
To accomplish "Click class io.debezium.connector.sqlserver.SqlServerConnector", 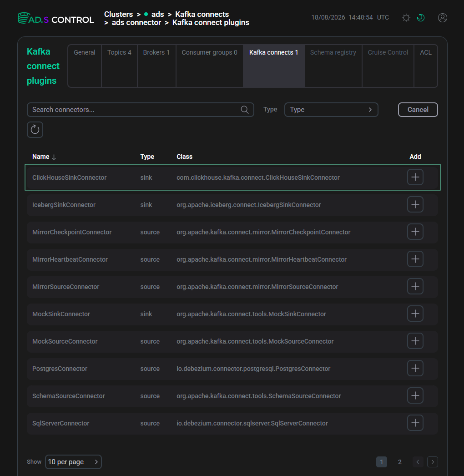I will point(252,424).
